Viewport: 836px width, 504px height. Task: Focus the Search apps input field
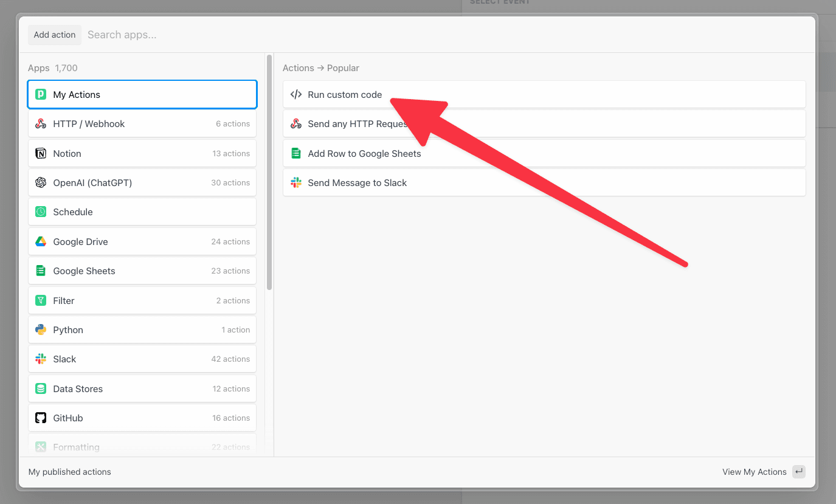tap(447, 35)
